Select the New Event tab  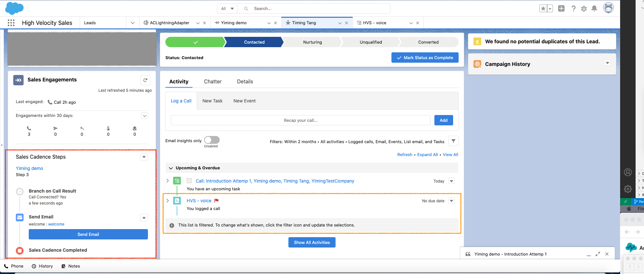[x=244, y=101]
